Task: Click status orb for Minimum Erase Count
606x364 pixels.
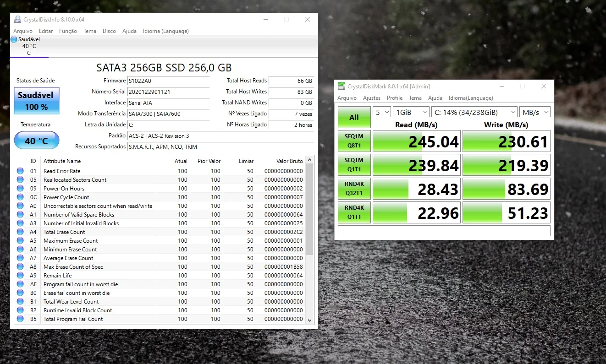Action: 20,250
